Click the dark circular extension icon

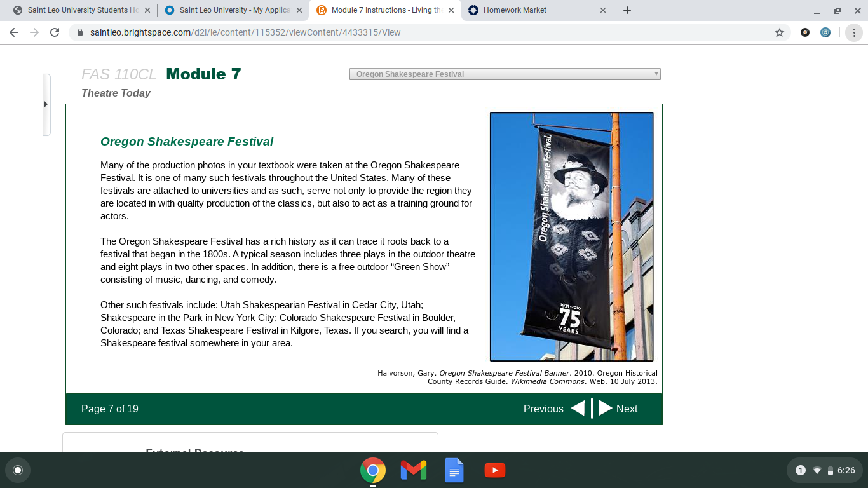[x=805, y=32]
